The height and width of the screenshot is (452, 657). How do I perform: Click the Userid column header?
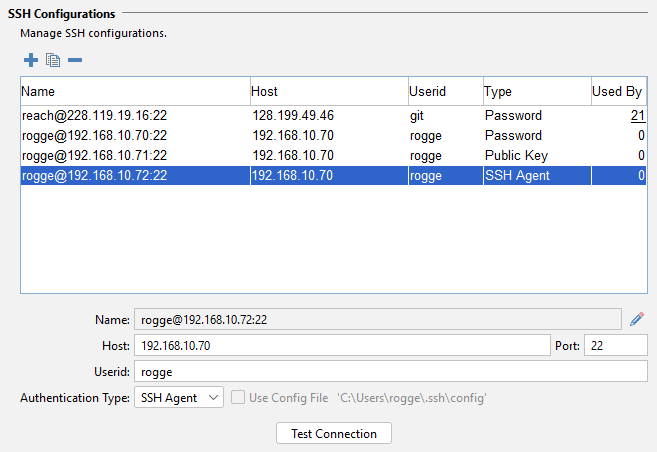443,92
